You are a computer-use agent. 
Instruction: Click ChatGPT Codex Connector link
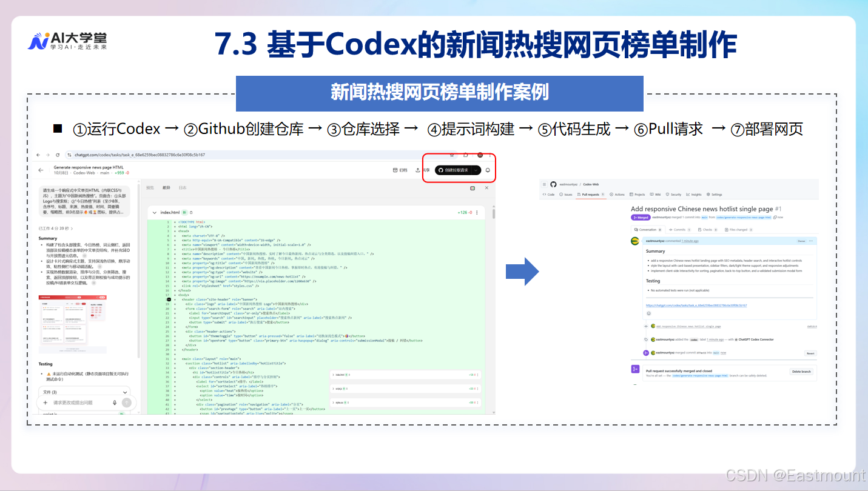click(x=756, y=339)
